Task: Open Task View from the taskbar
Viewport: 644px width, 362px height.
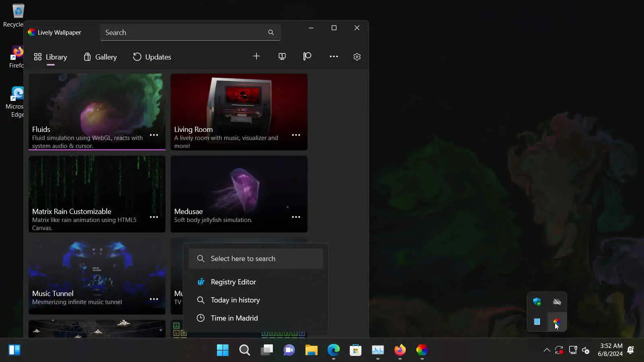Action: (267, 350)
